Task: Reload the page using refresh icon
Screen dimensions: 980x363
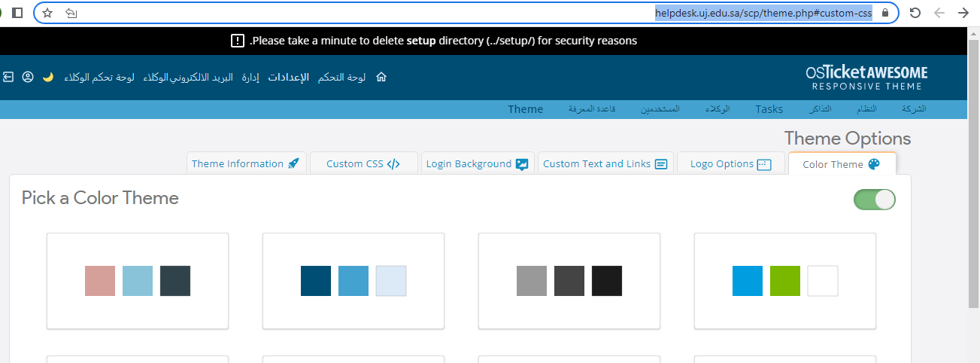Action: pyautogui.click(x=915, y=13)
